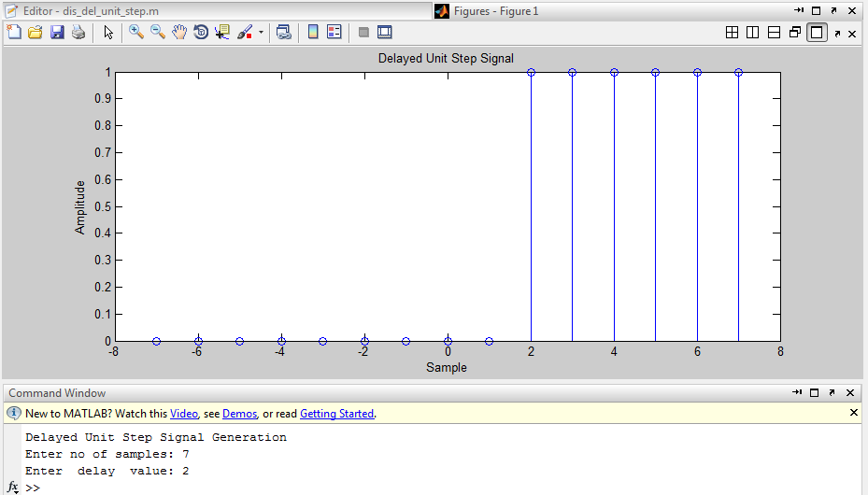Maximize the Command Window panel
The height and width of the screenshot is (495, 868).
(x=814, y=392)
